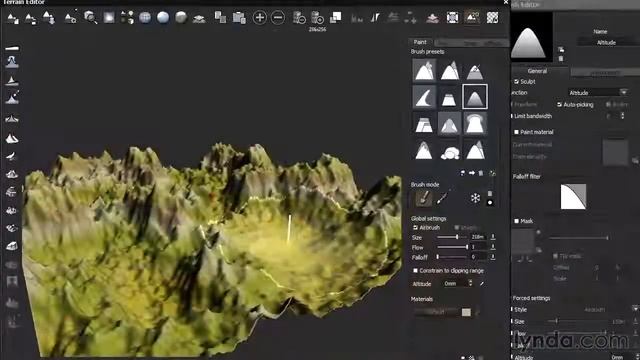Image resolution: width=640 pixels, height=360 pixels.
Task: Click the Name field containing Altitude
Action: (x=607, y=42)
